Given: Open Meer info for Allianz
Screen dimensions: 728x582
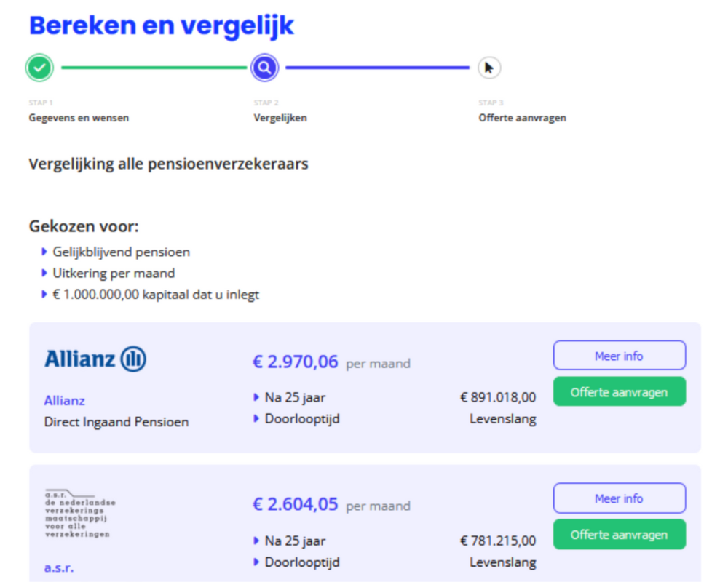Looking at the screenshot, I should tap(619, 356).
